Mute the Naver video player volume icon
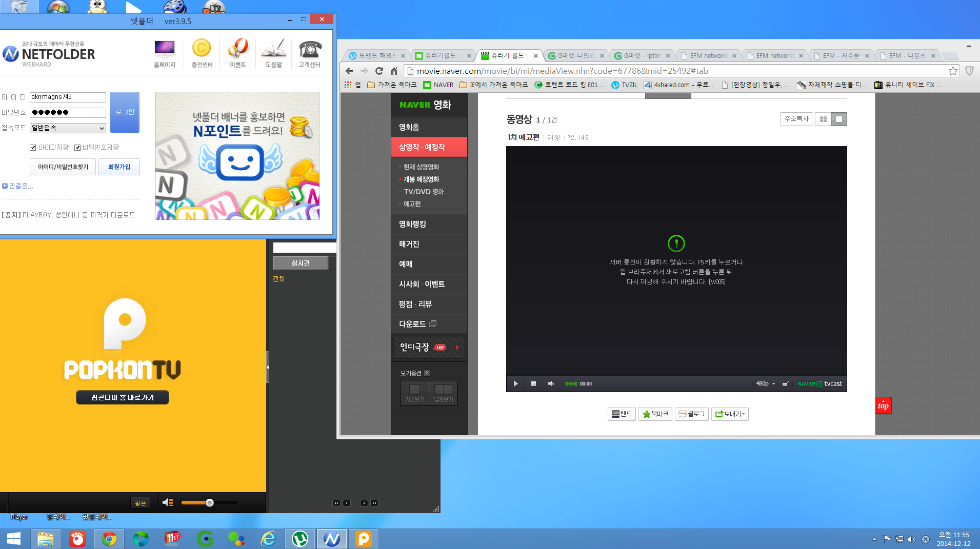This screenshot has width=980, height=549. pos(551,383)
